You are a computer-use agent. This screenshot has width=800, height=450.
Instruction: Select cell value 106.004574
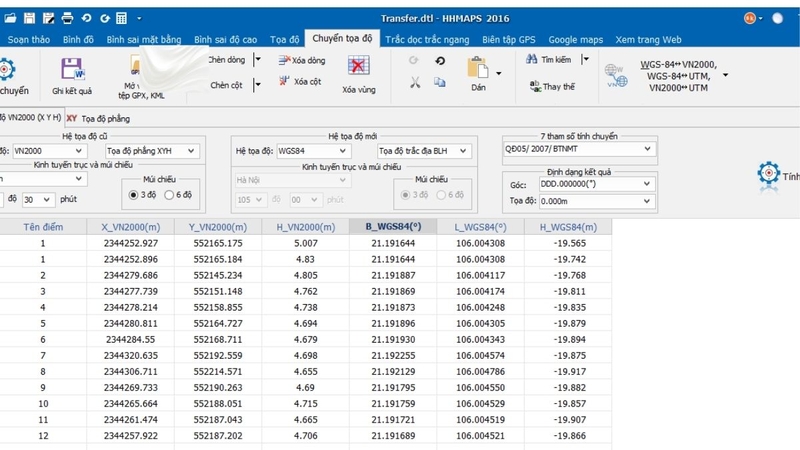tap(480, 356)
